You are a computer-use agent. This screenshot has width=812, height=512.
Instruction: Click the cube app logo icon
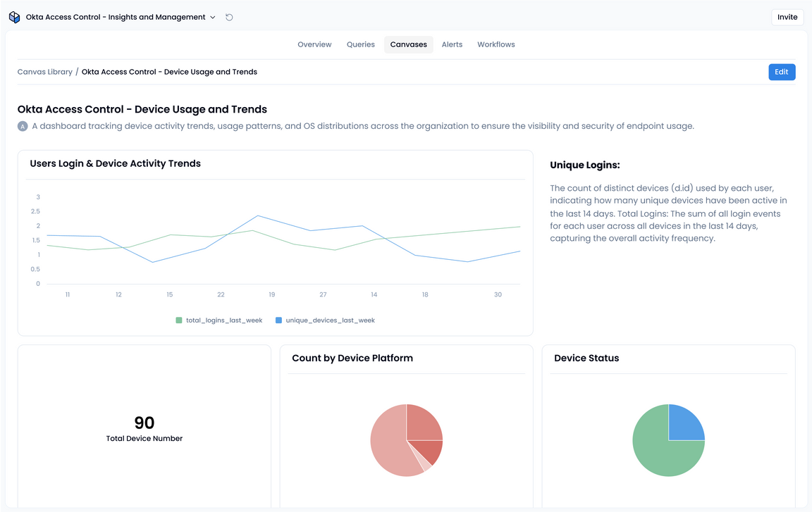[x=15, y=17]
